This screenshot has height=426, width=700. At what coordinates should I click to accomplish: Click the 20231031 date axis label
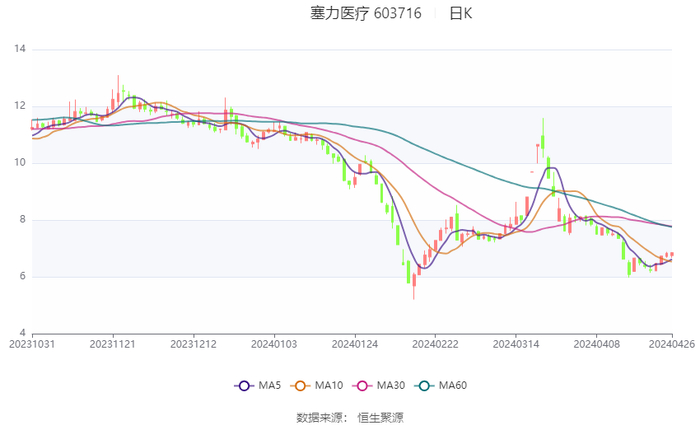[32, 343]
